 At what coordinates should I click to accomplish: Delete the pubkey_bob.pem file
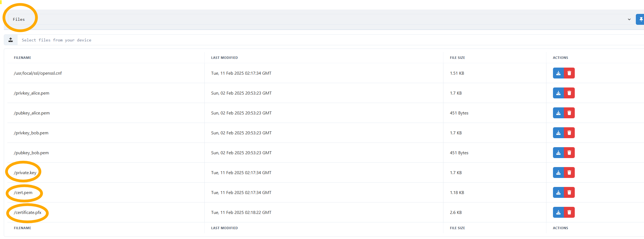point(569,153)
